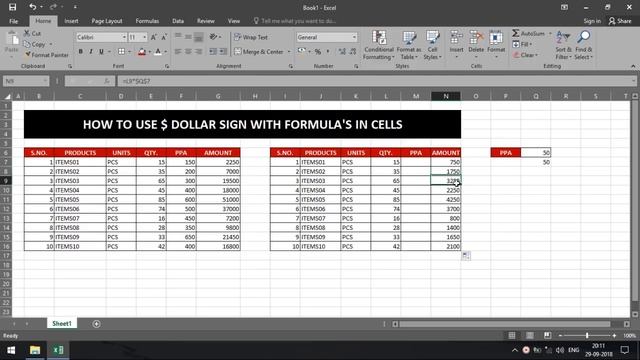Click the Excel taskbar icon

[x=58, y=350]
